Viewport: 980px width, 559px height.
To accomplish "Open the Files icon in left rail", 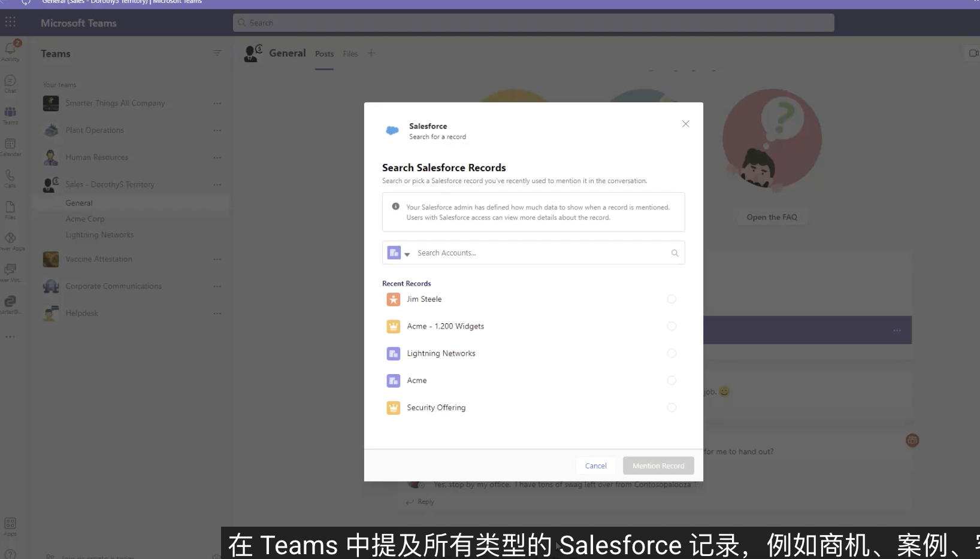I will point(10,209).
